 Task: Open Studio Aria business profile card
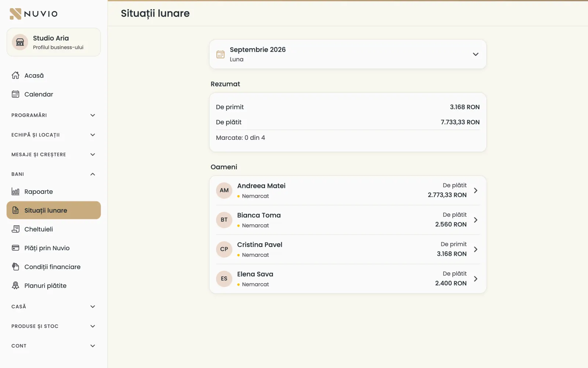[x=54, y=42]
